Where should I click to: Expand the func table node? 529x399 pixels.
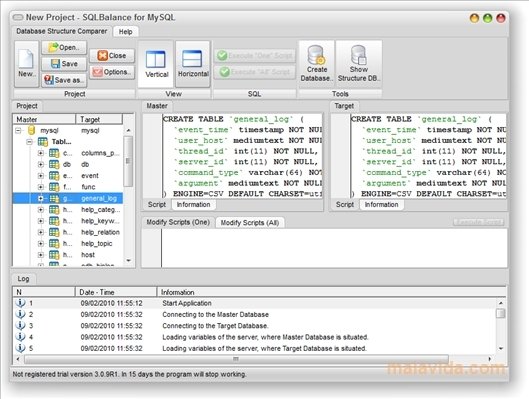[40, 187]
